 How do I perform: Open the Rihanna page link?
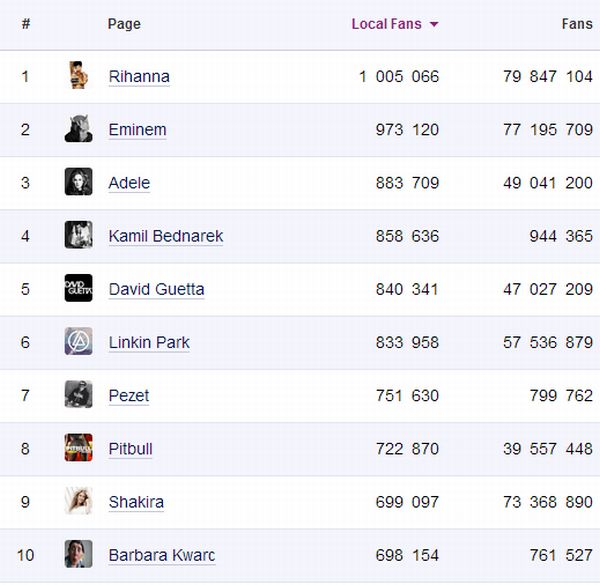(139, 77)
